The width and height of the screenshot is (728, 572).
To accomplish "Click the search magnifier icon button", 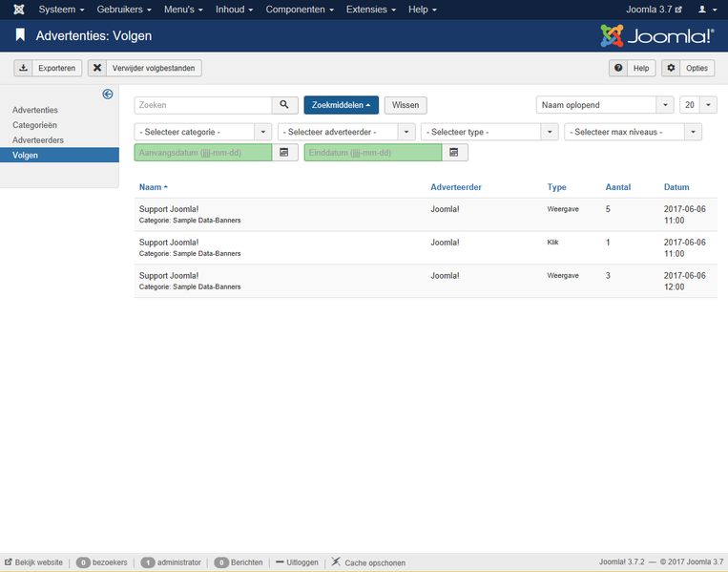I will 284,105.
